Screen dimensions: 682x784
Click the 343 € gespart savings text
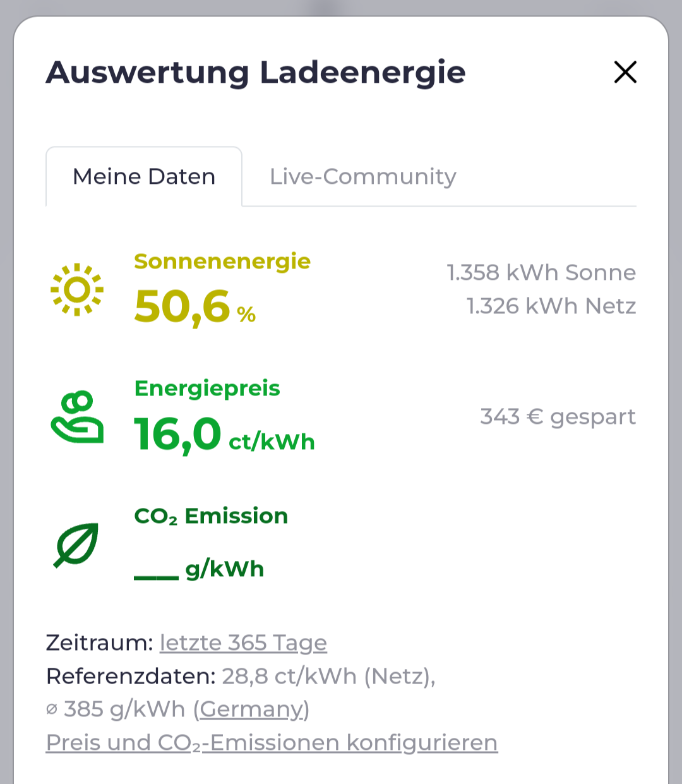(x=558, y=416)
